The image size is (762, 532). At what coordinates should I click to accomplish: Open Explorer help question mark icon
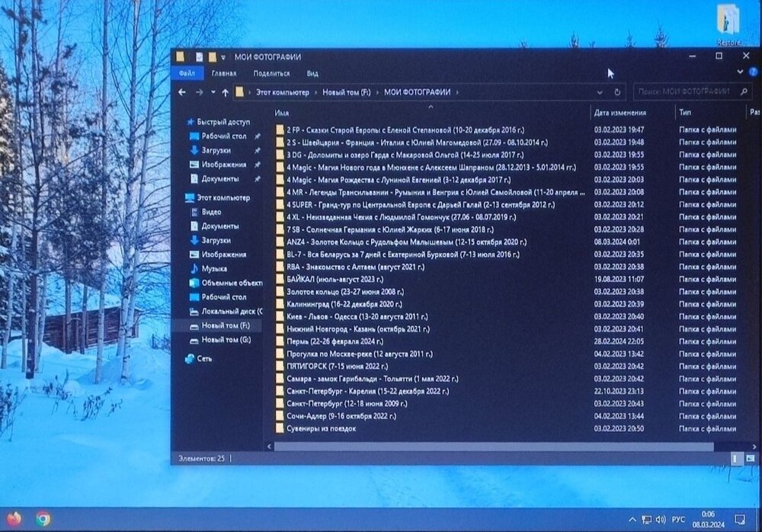coord(753,72)
